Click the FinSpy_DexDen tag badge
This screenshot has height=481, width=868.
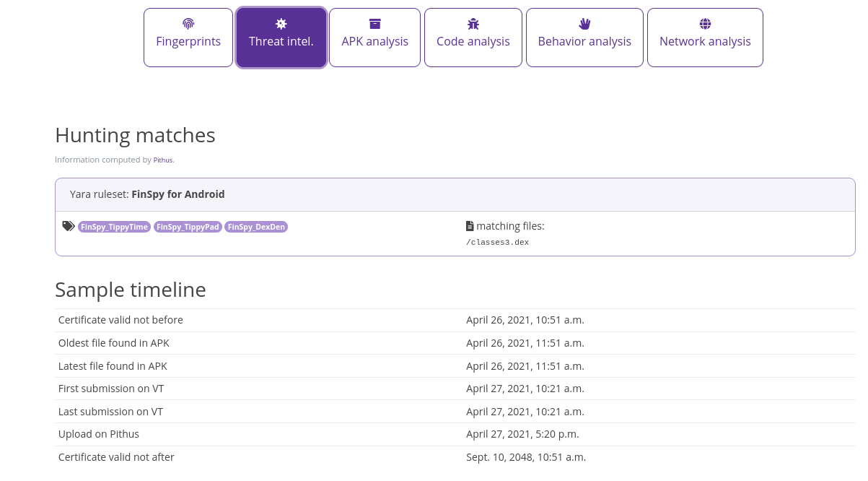pyautogui.click(x=256, y=227)
